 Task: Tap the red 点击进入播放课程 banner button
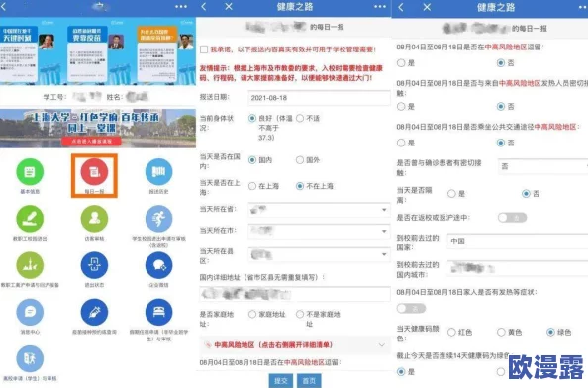point(91,142)
